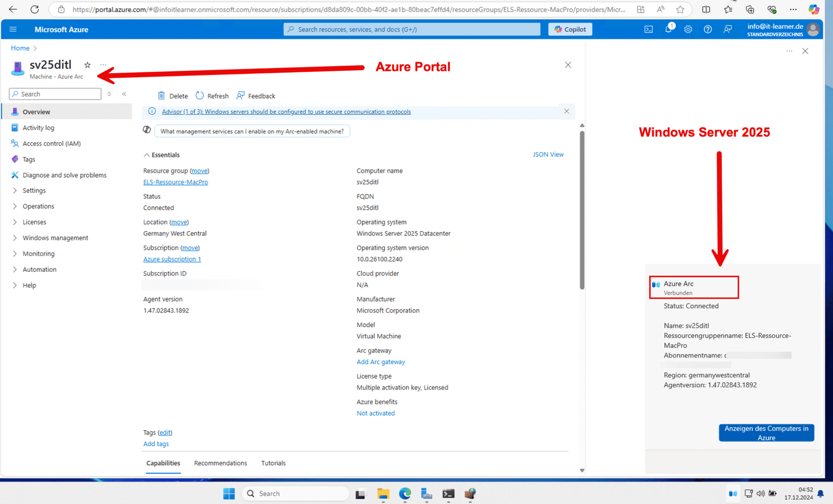Open the Feedback tool in the toolbar

click(255, 95)
